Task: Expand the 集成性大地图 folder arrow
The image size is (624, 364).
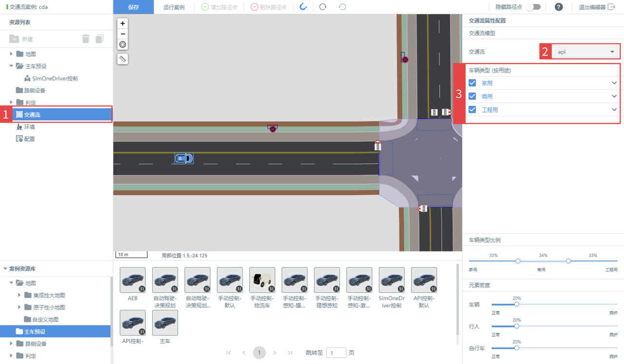Action: (19, 295)
